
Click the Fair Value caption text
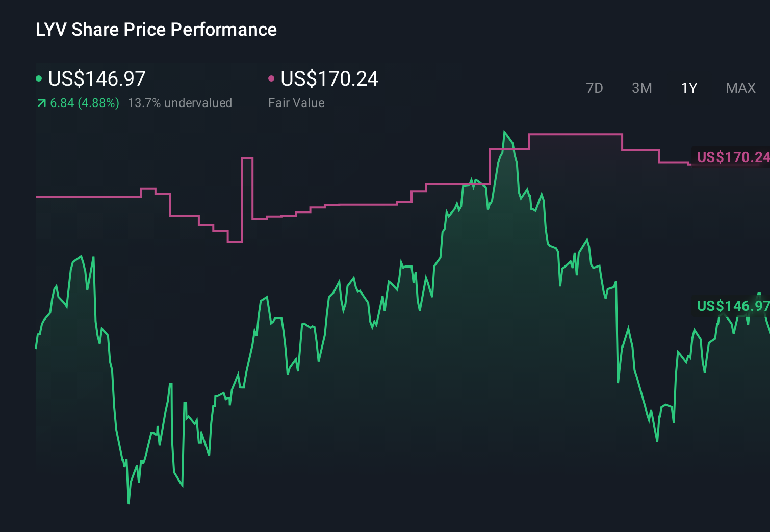pyautogui.click(x=296, y=103)
